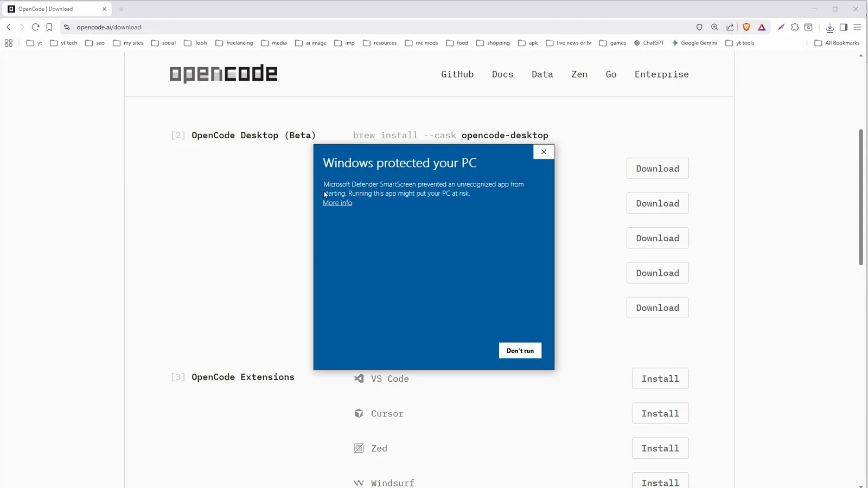Open Go in the site navigation
Screen dimensions: 868x488
pyautogui.click(x=611, y=74)
